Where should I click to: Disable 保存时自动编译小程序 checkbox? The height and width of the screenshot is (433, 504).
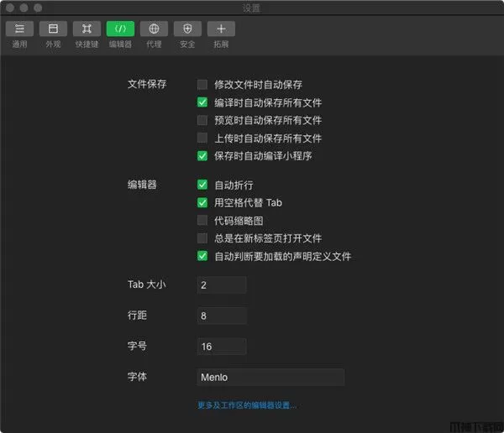click(x=202, y=155)
